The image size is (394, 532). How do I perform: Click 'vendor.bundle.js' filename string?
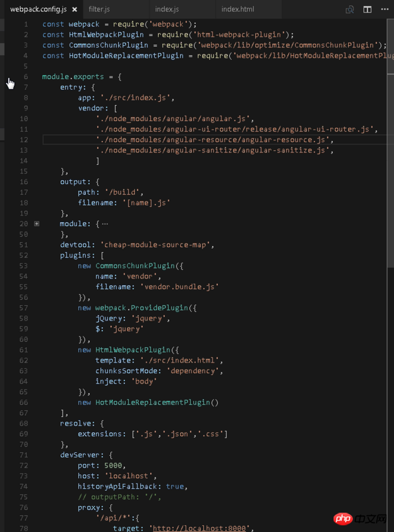click(179, 287)
